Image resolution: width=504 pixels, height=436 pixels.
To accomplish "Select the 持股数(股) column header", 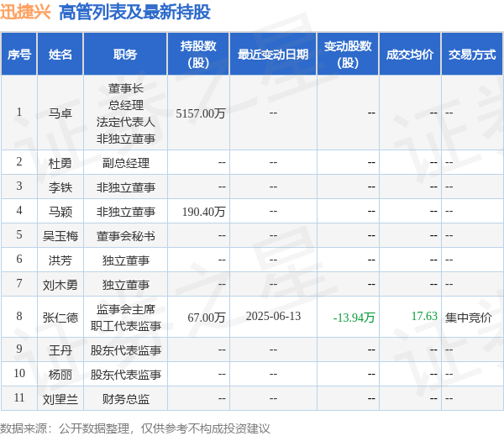I will click(x=198, y=54).
